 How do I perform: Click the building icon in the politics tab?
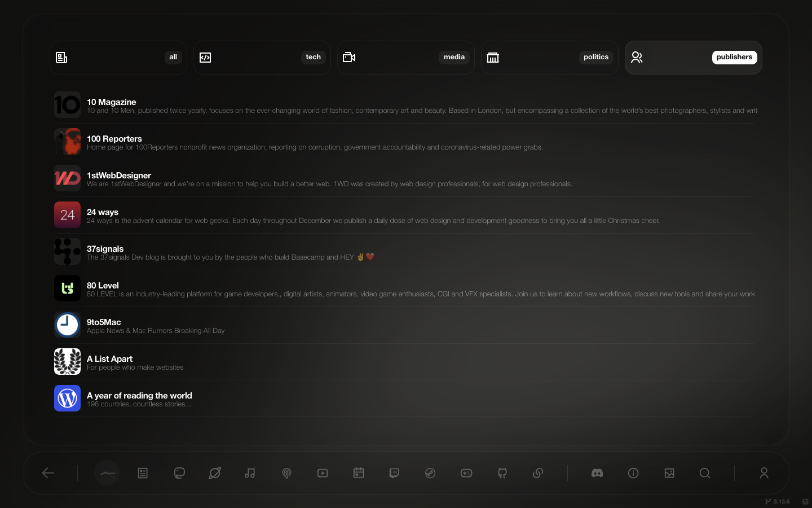[493, 58]
